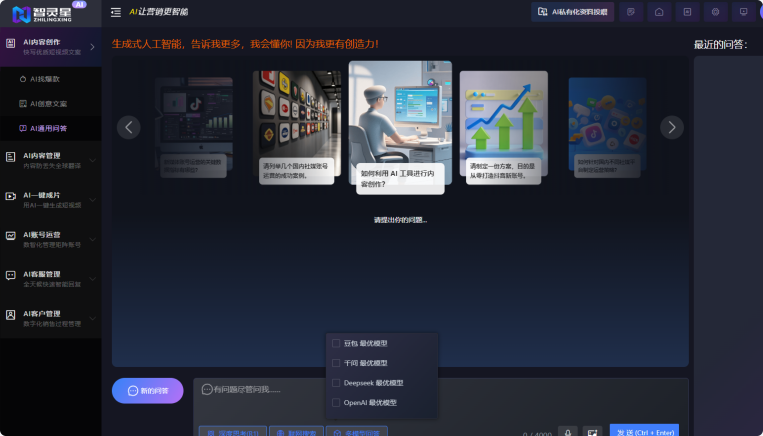Click the AI账号运营 chart icon
This screenshot has width=763, height=436.
[x=11, y=236]
